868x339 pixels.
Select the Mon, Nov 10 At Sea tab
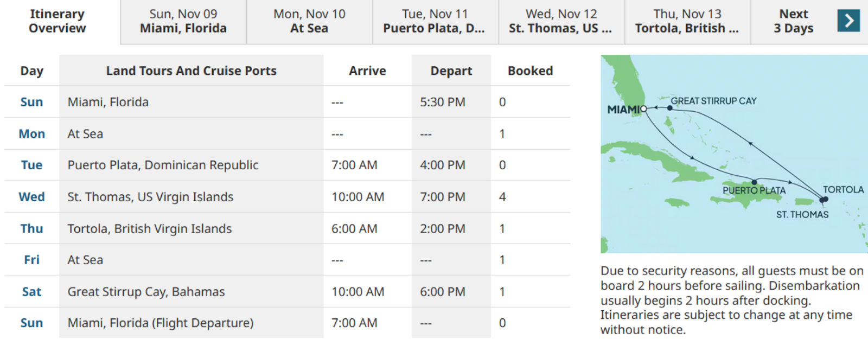[309, 21]
